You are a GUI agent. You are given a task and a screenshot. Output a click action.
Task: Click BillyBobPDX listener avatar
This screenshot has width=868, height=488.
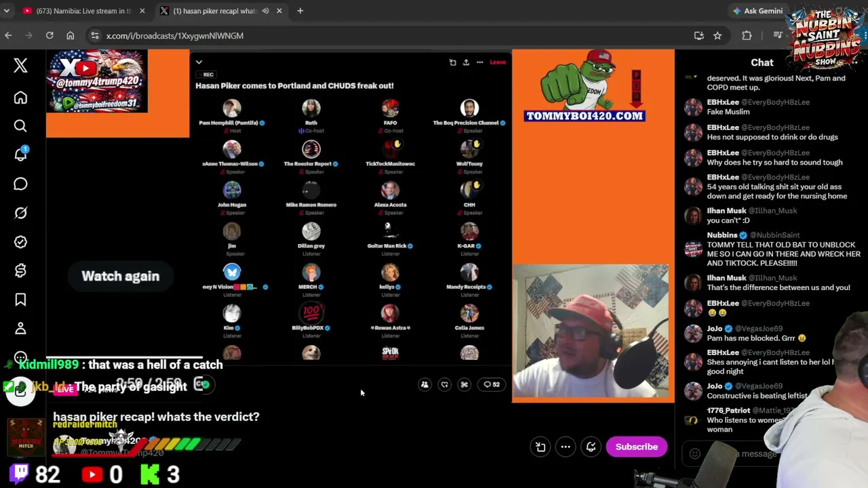point(311,314)
